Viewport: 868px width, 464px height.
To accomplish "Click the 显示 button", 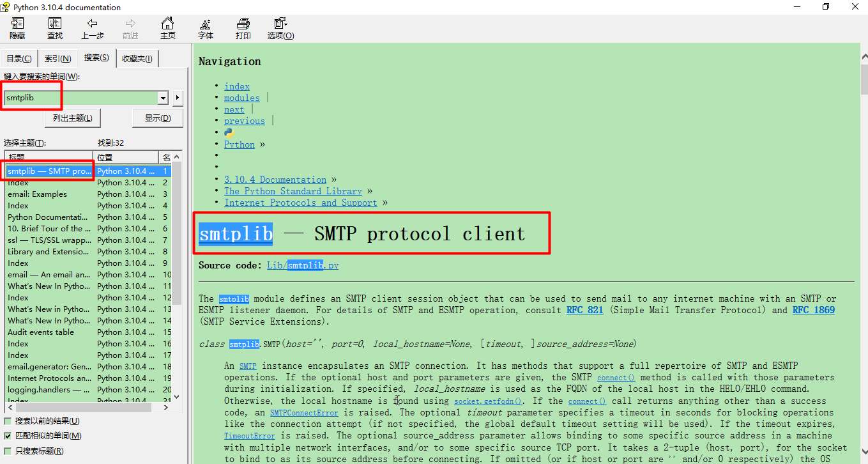I will tap(158, 118).
